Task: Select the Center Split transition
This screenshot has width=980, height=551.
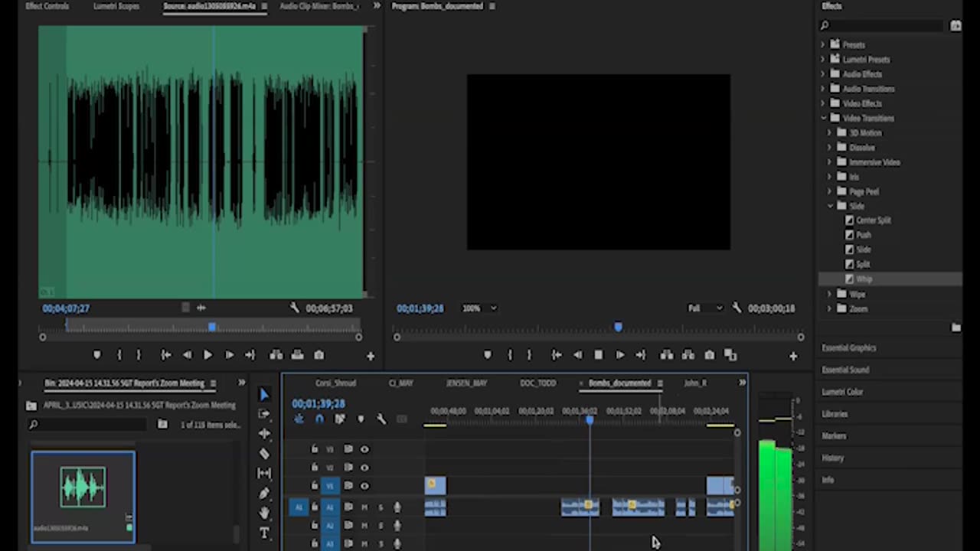Action: click(873, 220)
